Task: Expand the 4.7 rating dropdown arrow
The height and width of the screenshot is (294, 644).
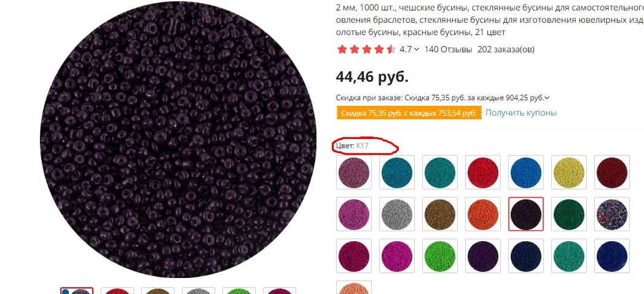Action: [x=417, y=49]
